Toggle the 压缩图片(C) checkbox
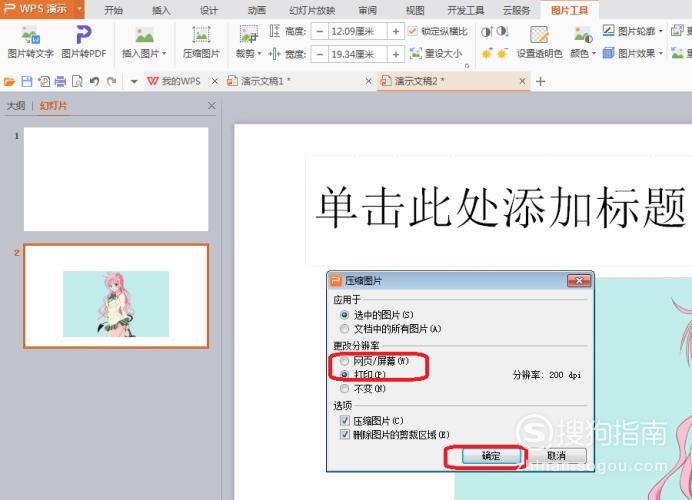Screen dimensions: 692x500 pyautogui.click(x=345, y=420)
